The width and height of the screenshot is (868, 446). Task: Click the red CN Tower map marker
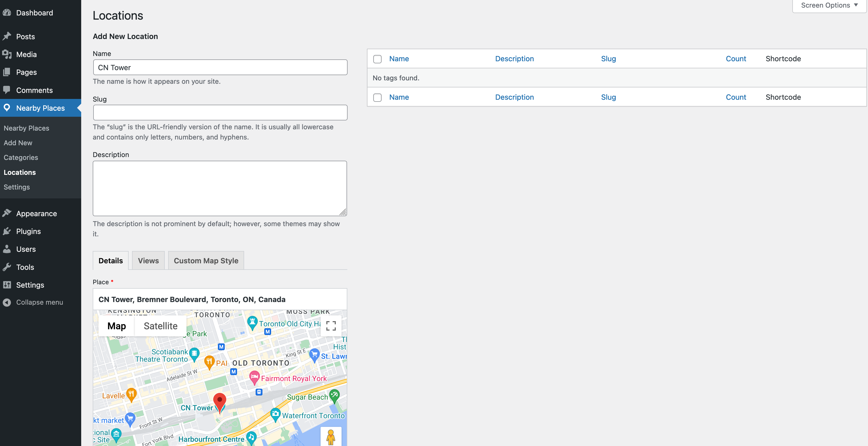pyautogui.click(x=220, y=403)
